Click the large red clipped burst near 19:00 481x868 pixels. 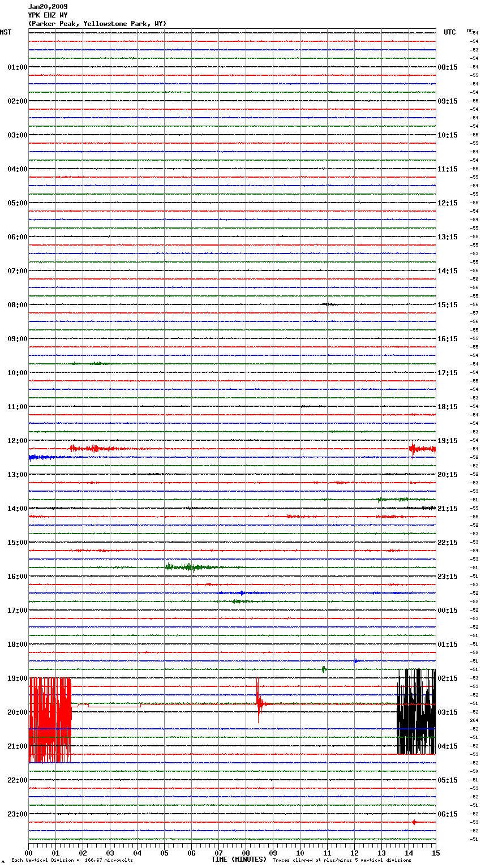pyautogui.click(x=50, y=720)
